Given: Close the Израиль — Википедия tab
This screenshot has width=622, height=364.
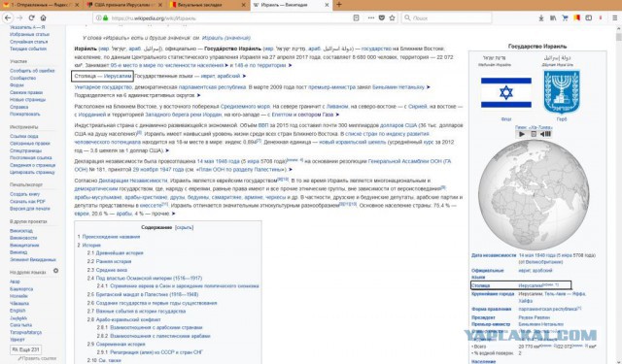Looking at the screenshot, I should point(327,5).
